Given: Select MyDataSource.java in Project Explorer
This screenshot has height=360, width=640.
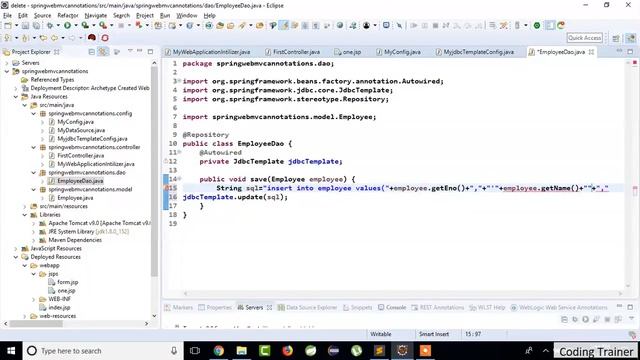Looking at the screenshot, I should 81,131.
